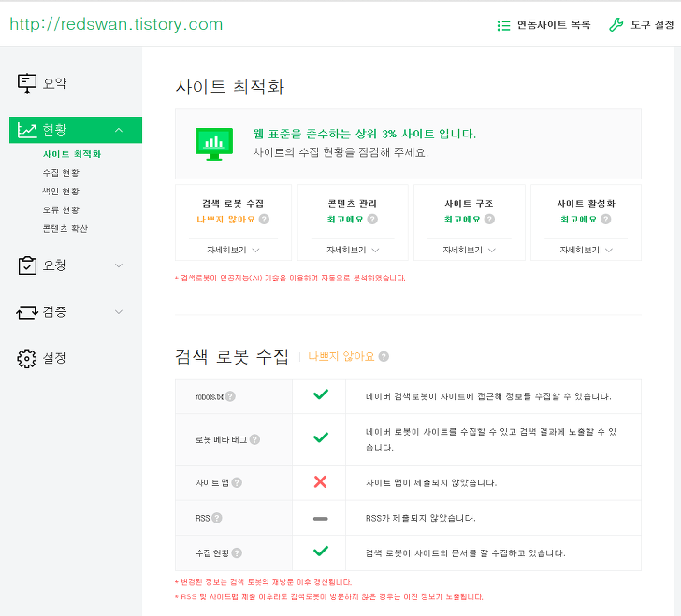The height and width of the screenshot is (616, 681).
Task: Select 수집 현황 submenu item
Action: 61,173
